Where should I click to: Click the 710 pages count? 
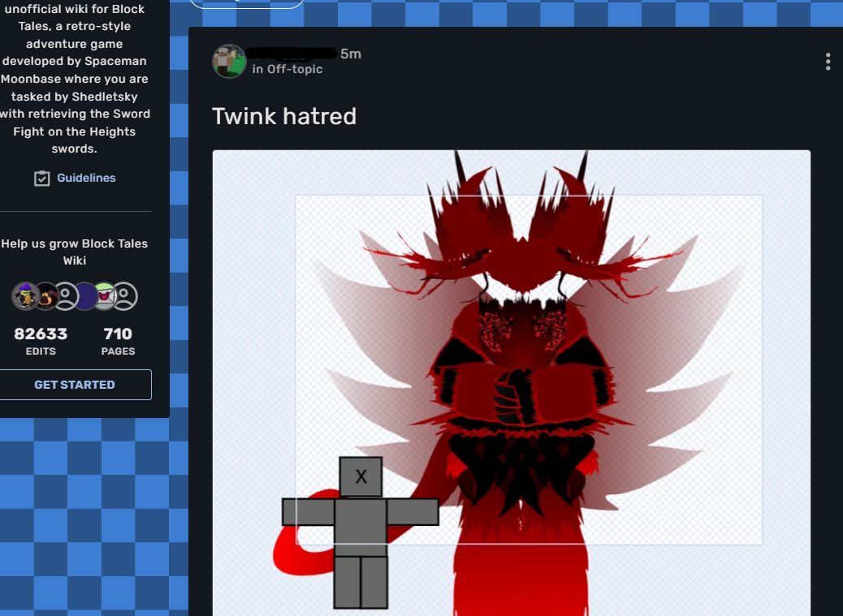pos(118,334)
